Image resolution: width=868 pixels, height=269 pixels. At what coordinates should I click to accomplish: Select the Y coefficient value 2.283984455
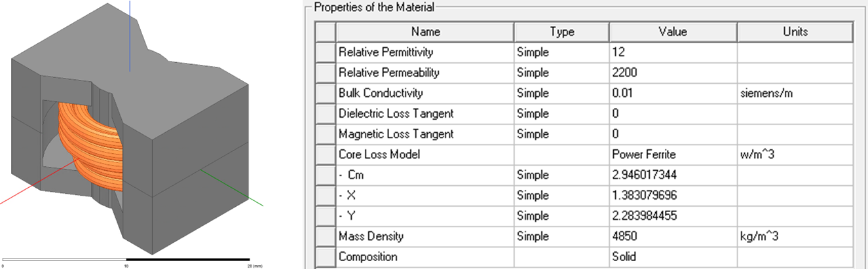pos(673,215)
